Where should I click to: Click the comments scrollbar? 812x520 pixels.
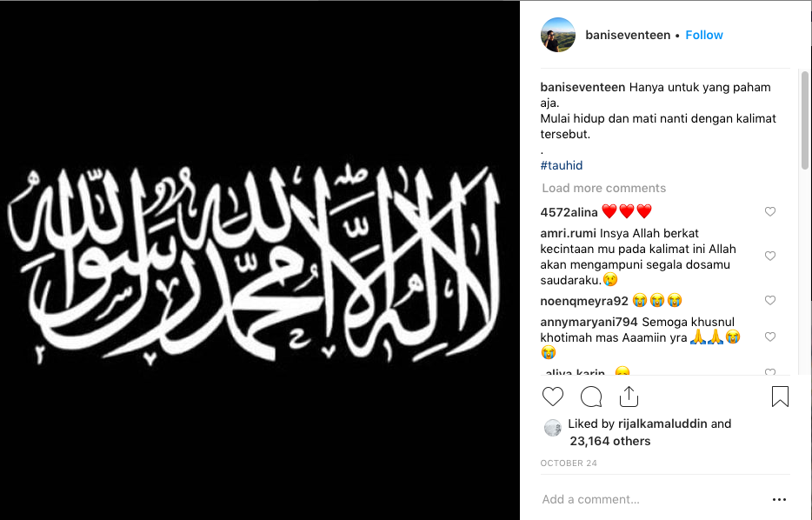point(805,120)
